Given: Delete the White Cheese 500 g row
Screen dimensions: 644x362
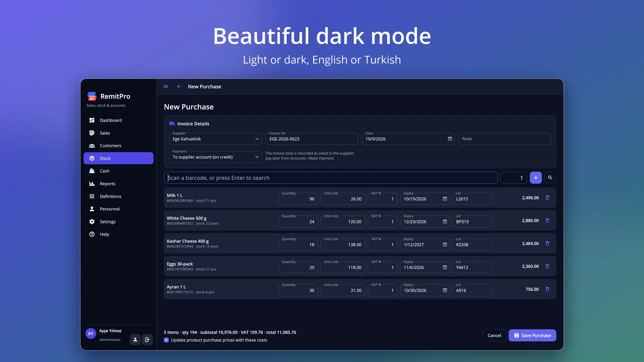Looking at the screenshot, I should (547, 221).
